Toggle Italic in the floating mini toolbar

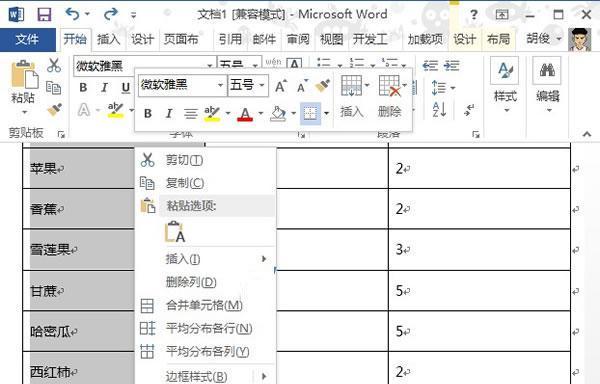pyautogui.click(x=169, y=113)
